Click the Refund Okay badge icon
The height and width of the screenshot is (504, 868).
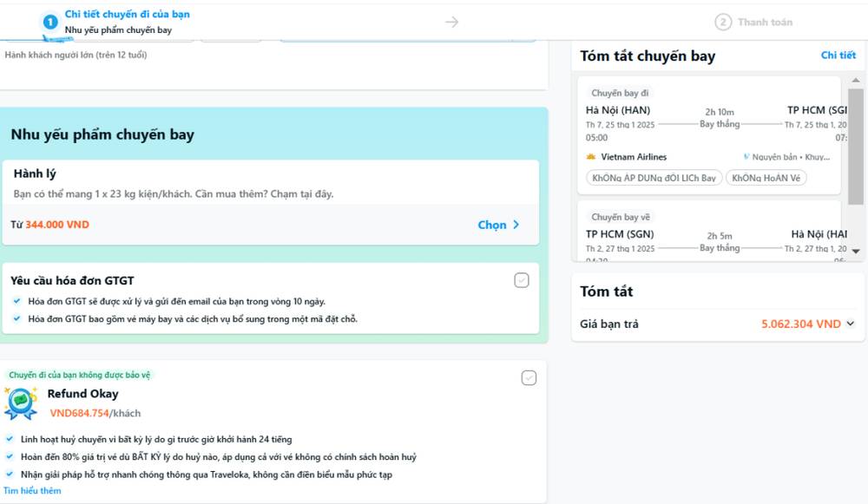21,403
